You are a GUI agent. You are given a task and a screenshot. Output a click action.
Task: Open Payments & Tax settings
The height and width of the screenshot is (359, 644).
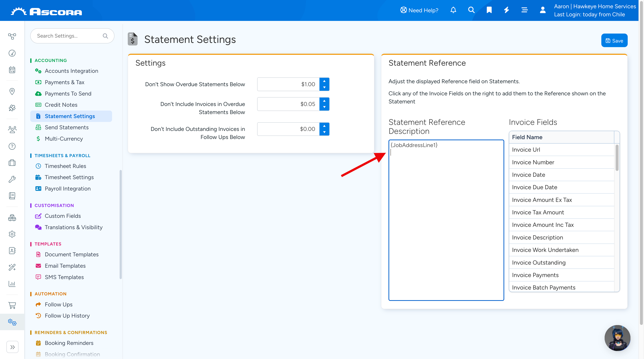[x=71, y=82]
